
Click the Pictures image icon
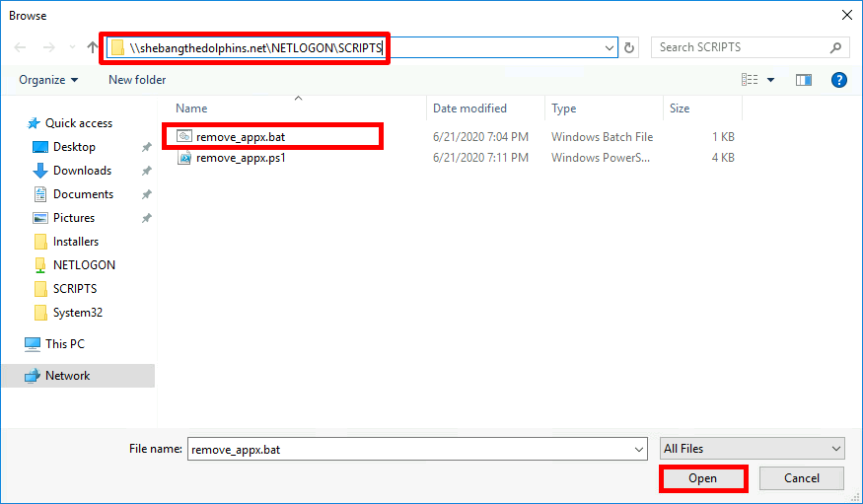(x=40, y=218)
